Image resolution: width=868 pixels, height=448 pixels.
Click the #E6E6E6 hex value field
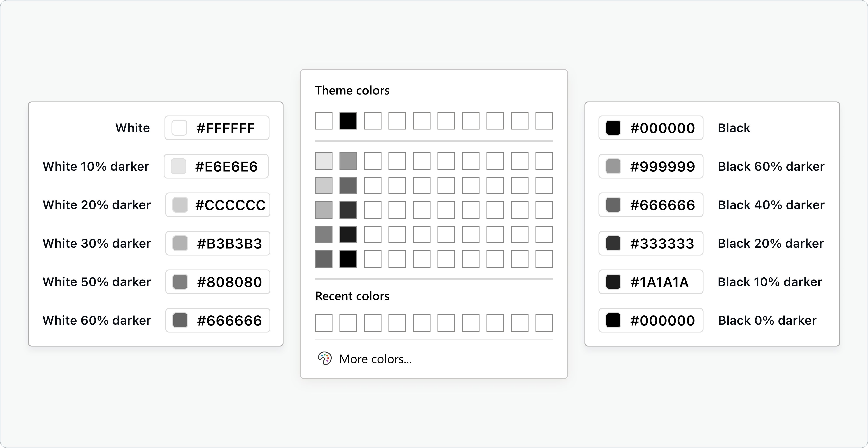[216, 166]
